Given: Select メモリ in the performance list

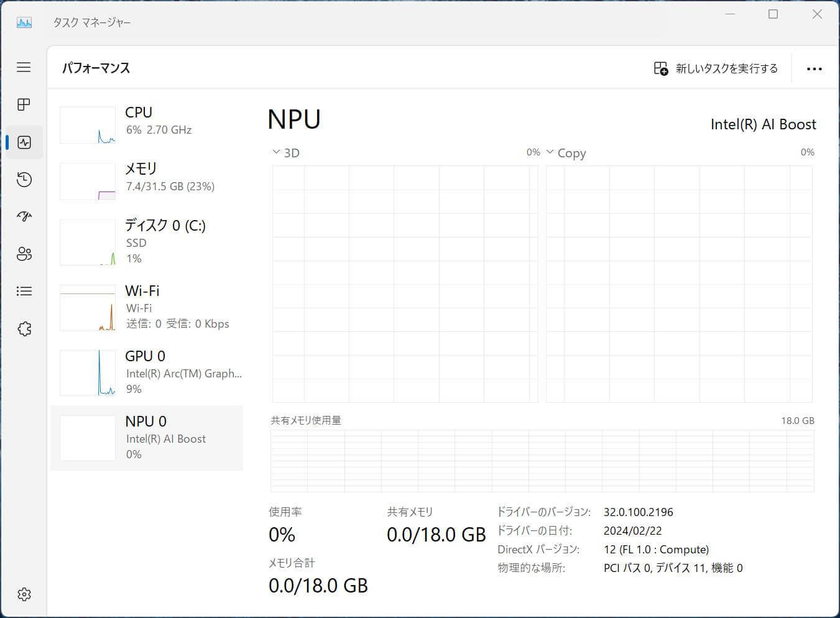Looking at the screenshot, I should pyautogui.click(x=147, y=181).
